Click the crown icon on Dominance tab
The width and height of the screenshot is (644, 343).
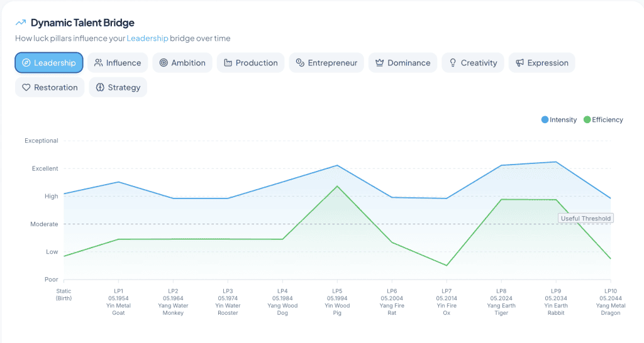tap(379, 63)
